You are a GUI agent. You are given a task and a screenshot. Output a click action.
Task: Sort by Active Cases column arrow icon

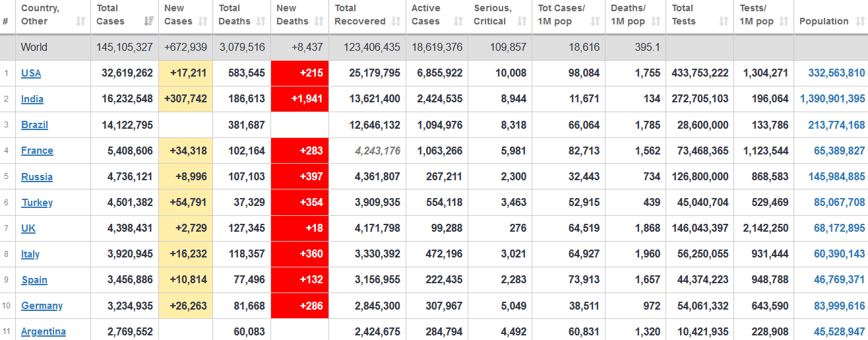pyautogui.click(x=458, y=21)
